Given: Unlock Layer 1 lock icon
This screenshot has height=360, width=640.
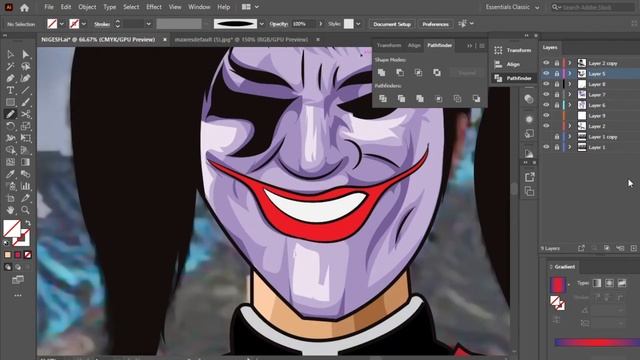Looking at the screenshot, I should pyautogui.click(x=556, y=147).
